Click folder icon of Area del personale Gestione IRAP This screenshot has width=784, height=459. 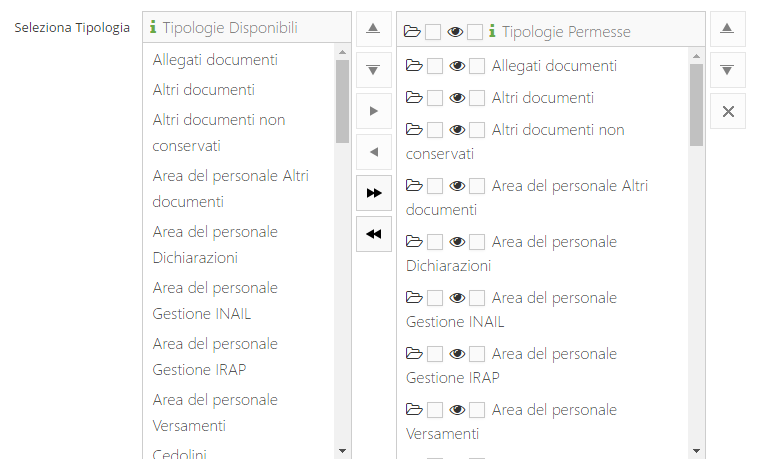point(414,354)
